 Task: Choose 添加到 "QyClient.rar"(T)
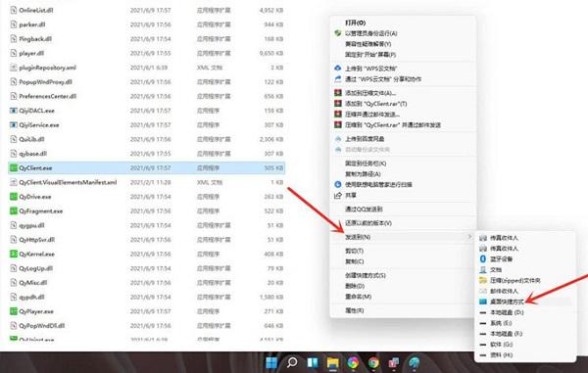tap(375, 104)
